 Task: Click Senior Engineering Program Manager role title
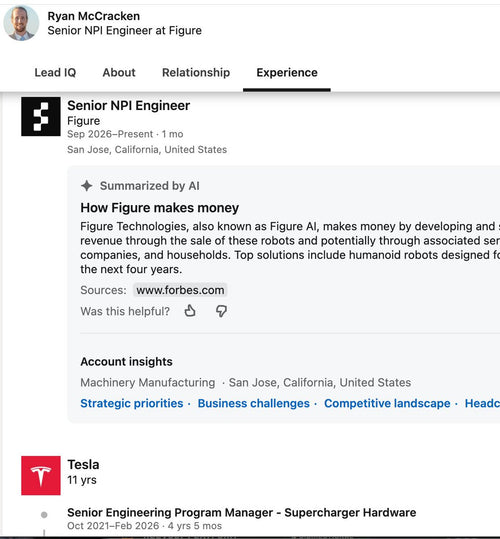pos(242,513)
